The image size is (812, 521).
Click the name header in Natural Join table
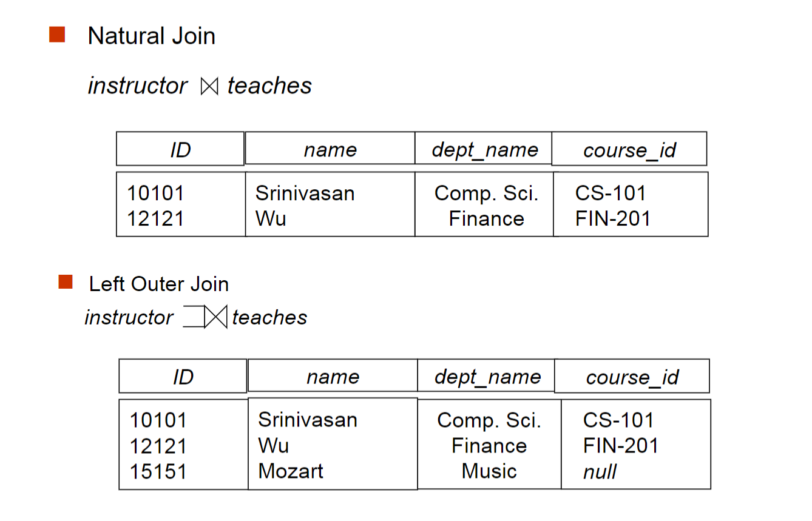330,150
